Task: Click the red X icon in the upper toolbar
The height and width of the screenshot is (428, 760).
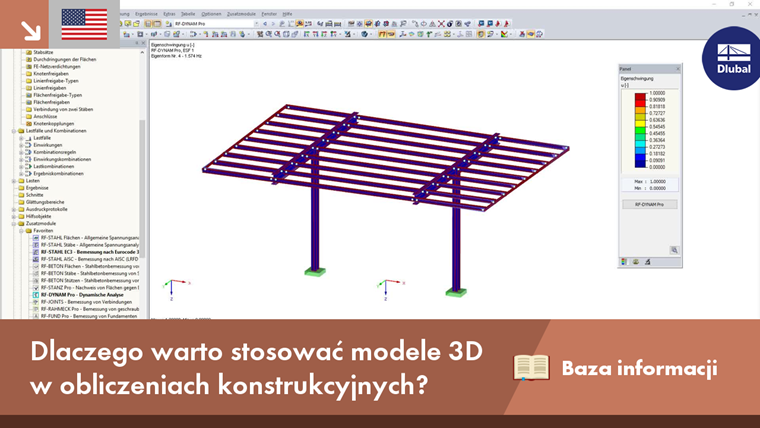Action: [x=441, y=23]
